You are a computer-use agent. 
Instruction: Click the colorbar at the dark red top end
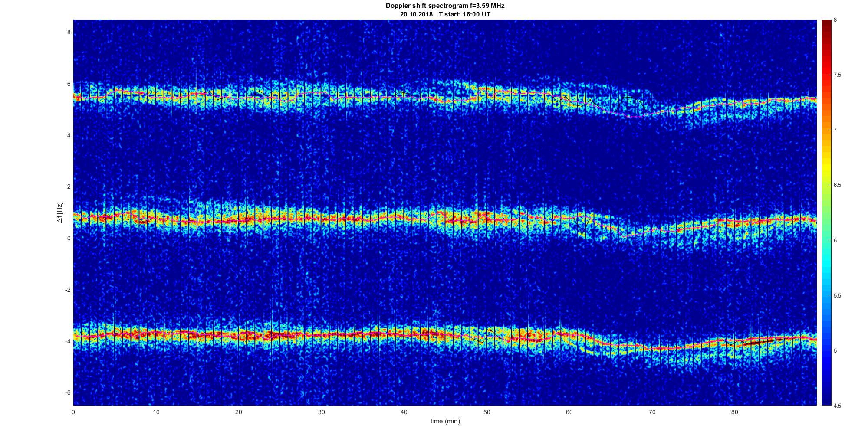click(826, 22)
